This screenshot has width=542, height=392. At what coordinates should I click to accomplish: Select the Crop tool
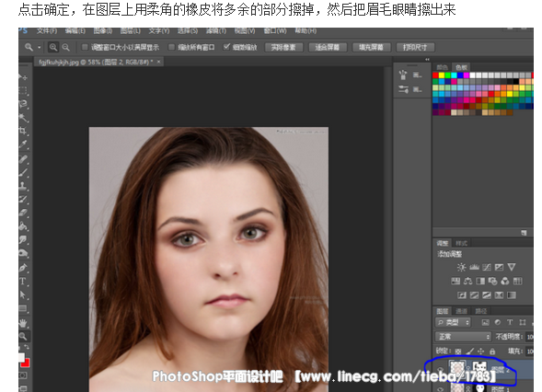23,131
